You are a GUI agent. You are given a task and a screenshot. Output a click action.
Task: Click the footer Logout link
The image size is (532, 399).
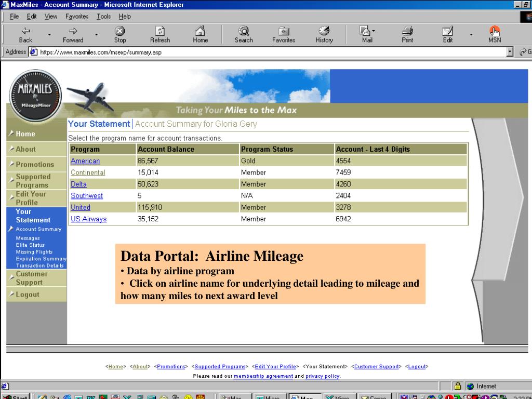coord(417,366)
